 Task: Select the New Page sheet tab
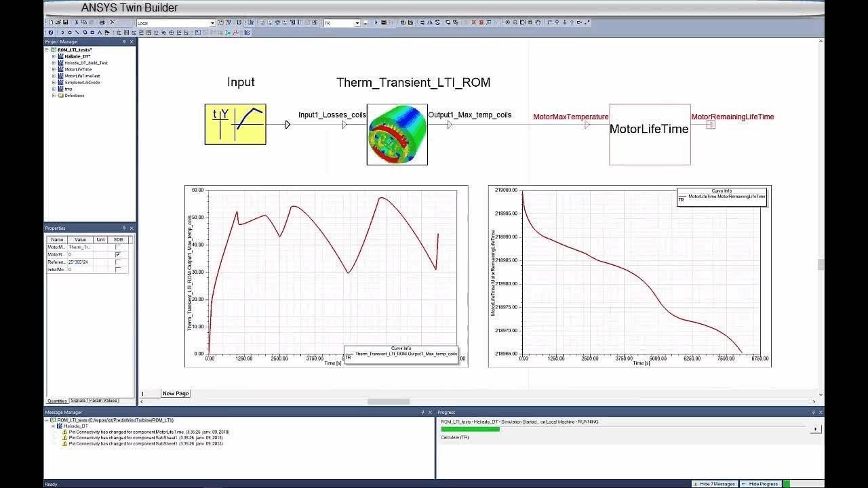[176, 393]
